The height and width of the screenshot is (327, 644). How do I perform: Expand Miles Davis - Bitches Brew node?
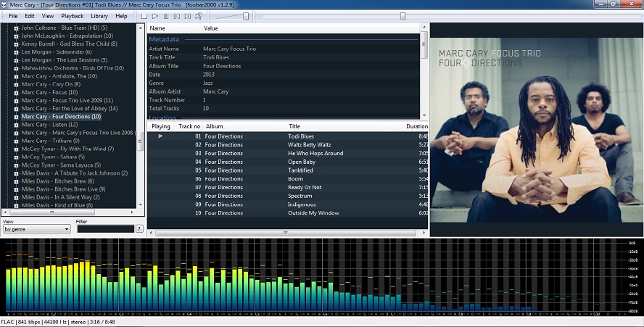coord(17,181)
